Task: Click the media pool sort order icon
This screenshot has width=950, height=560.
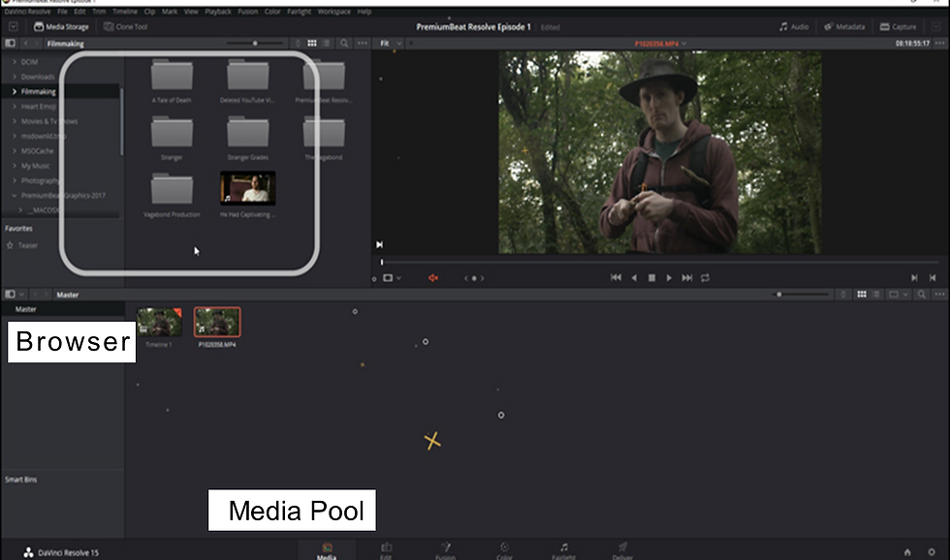Action: (843, 295)
